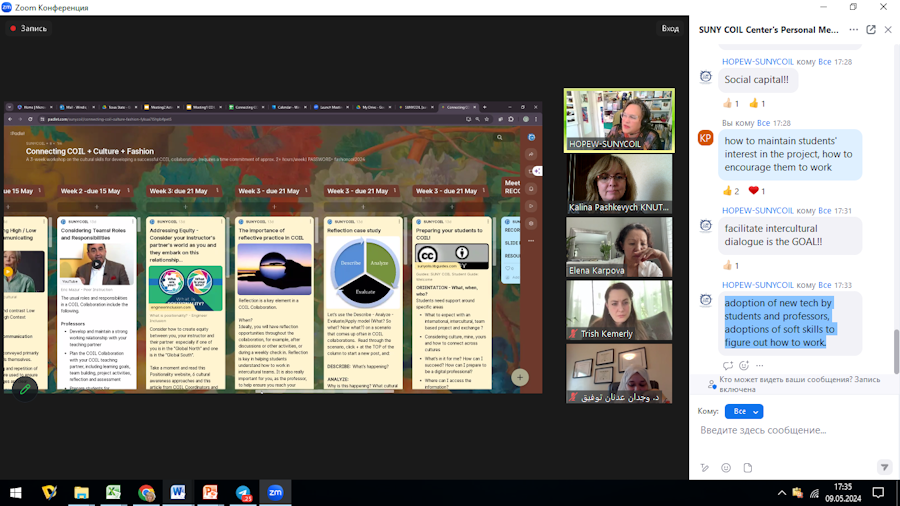
Task: Click the chat panel vertical scrollbar
Action: click(896, 351)
